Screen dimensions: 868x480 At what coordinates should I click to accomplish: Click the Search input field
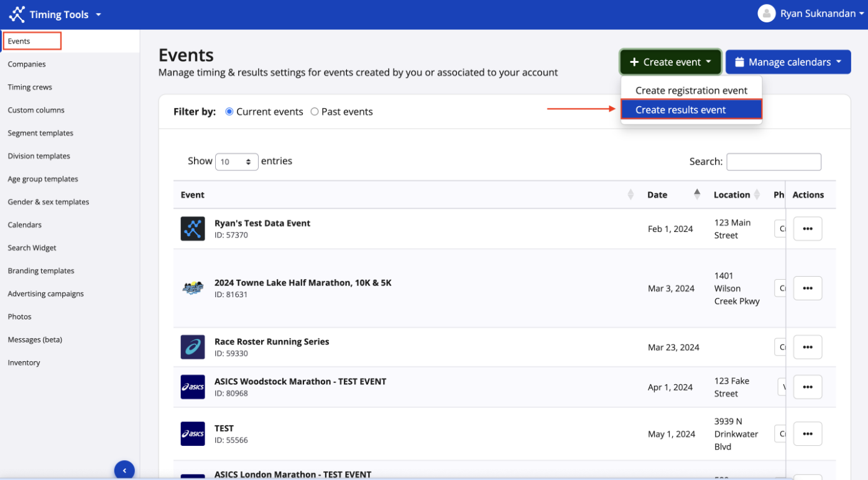[773, 162]
